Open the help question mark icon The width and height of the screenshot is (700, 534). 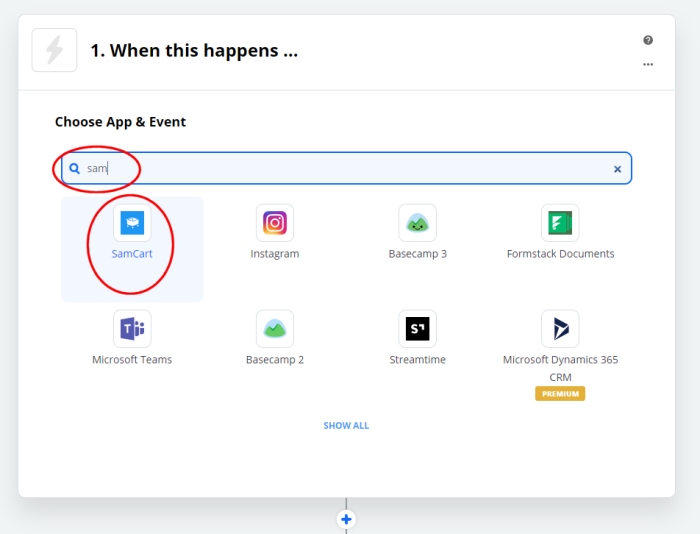click(x=648, y=40)
